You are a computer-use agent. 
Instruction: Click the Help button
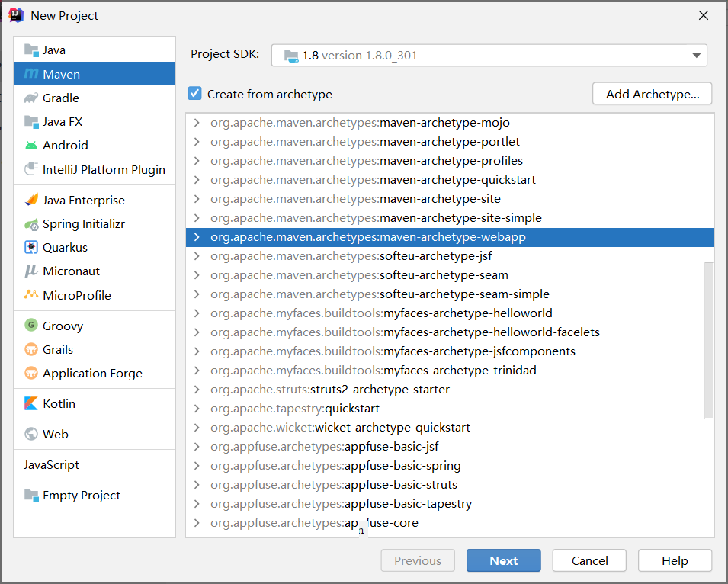pos(675,560)
